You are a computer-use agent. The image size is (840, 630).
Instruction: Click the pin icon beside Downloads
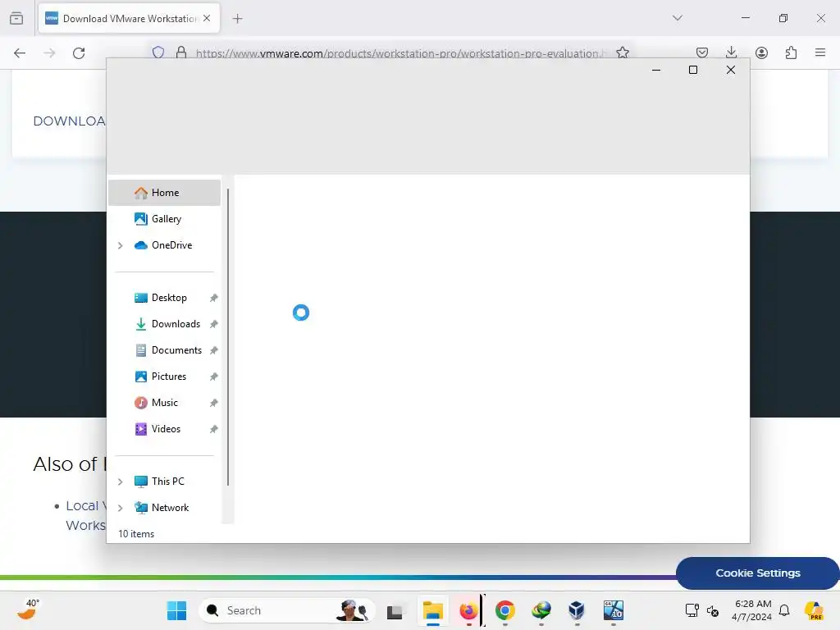[x=214, y=324]
